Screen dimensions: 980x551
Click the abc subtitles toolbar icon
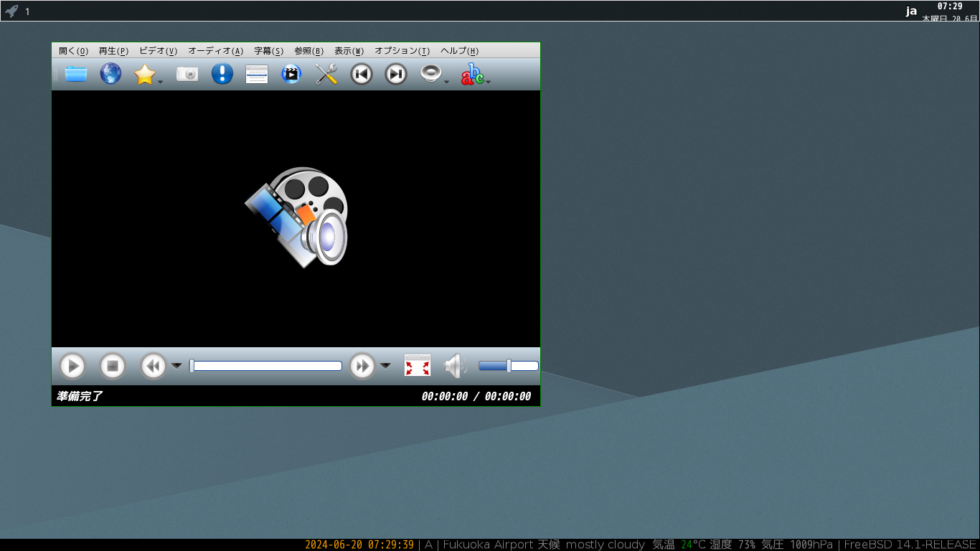pos(472,74)
